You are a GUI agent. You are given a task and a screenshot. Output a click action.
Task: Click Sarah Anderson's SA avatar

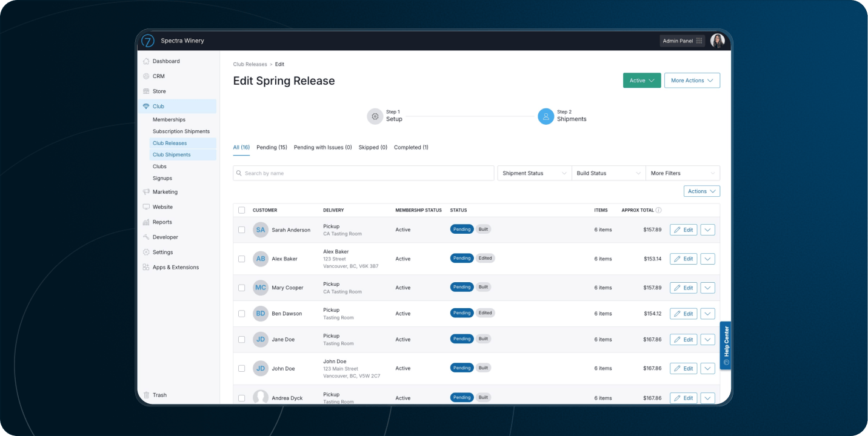(261, 230)
